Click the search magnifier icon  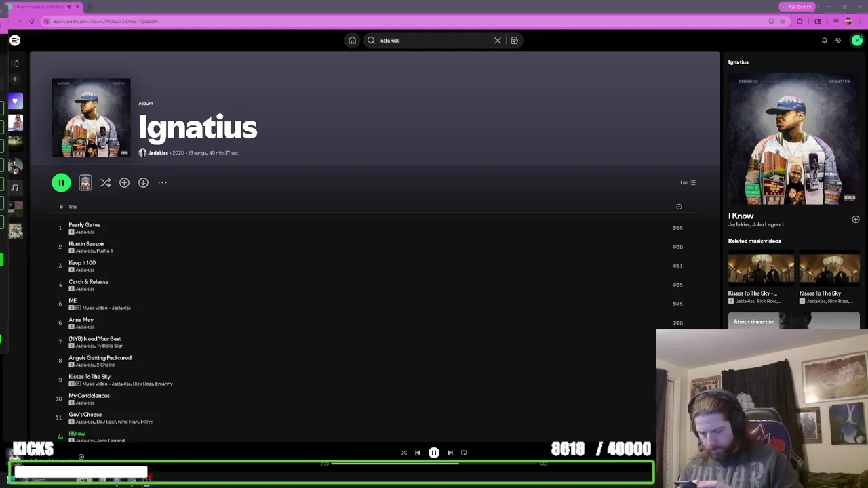click(371, 41)
